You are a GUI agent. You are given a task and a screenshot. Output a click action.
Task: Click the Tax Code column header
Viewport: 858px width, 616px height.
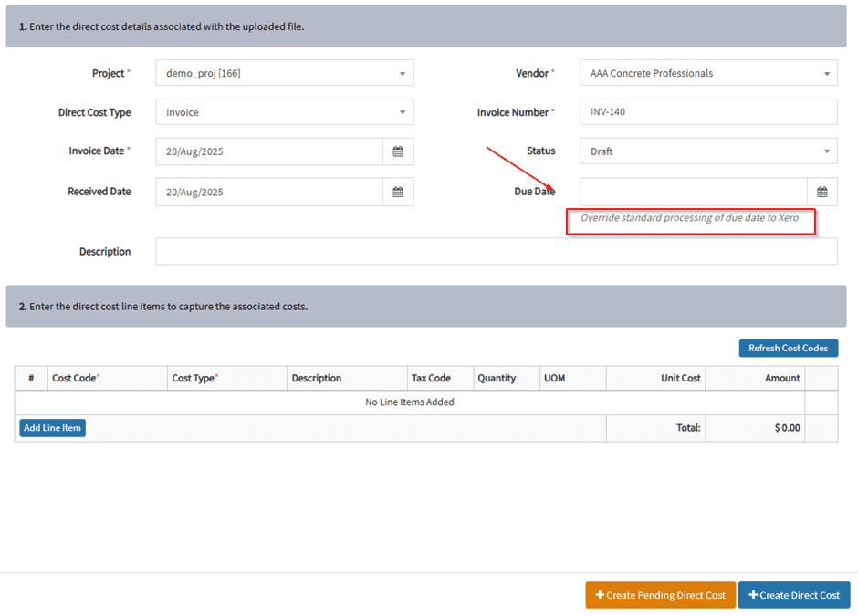click(431, 378)
